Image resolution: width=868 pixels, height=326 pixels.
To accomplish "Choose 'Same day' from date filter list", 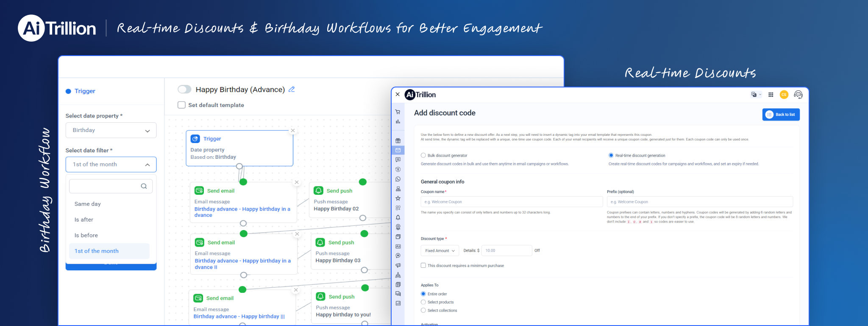I will click(x=109, y=204).
